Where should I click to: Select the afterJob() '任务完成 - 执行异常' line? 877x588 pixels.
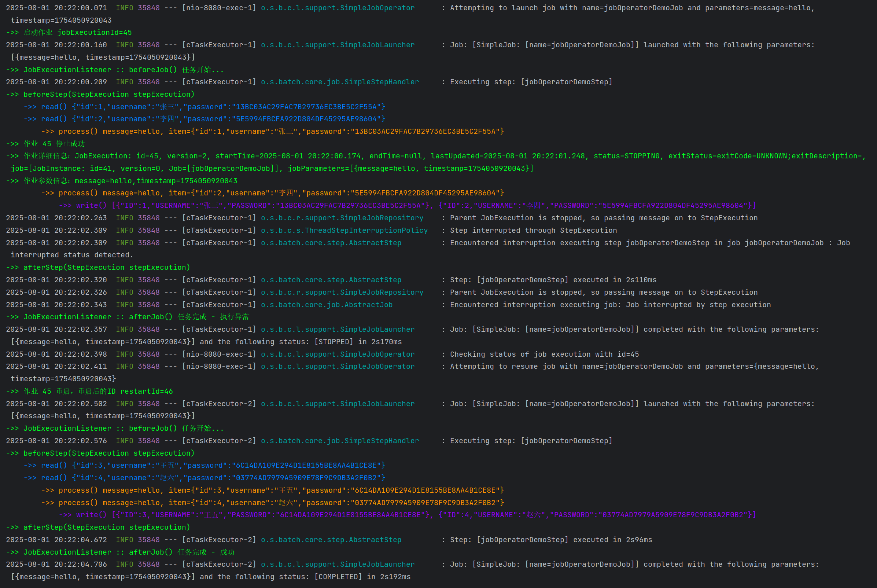point(128,317)
